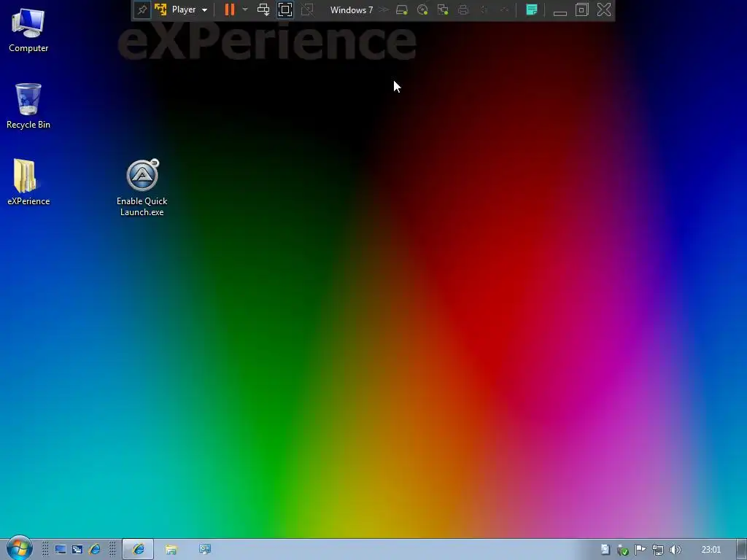
Task: Click the Switch between windows quick launch icon
Action: coord(77,550)
